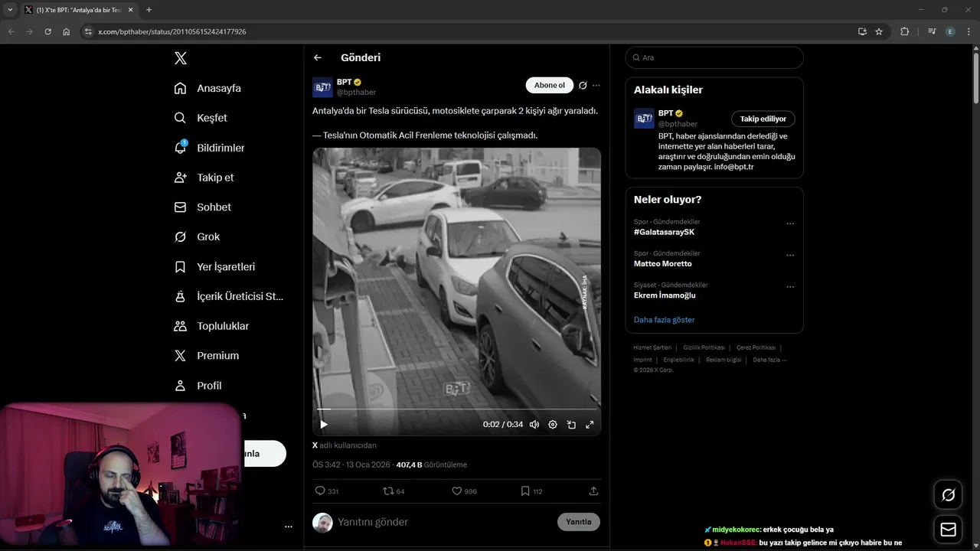
Task: Open site information icon in address bar
Action: (88, 31)
